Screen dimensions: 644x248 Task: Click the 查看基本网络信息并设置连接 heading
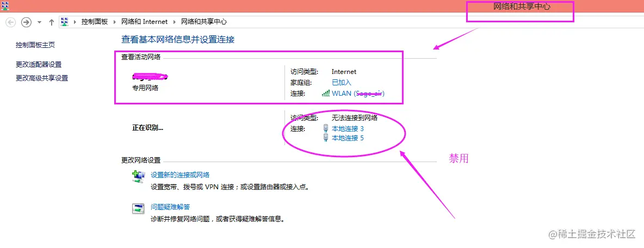tap(178, 40)
